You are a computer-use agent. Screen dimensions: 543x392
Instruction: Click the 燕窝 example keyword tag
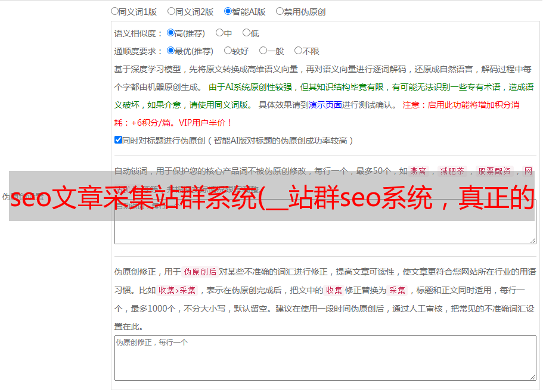[418, 171]
